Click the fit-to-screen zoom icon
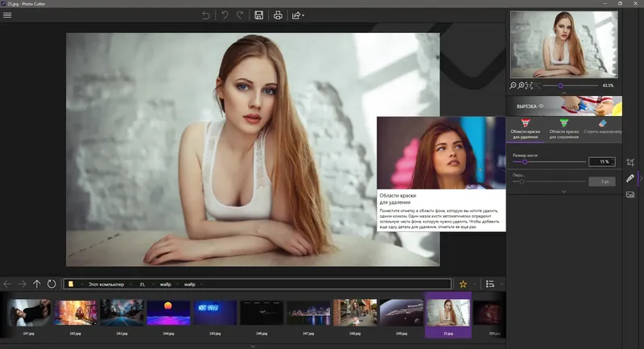Viewport: 644px width, 349px height. point(529,85)
